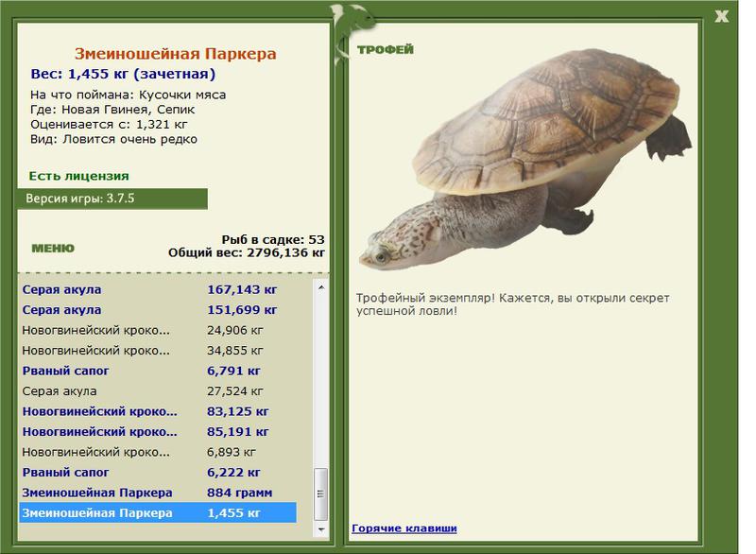Image resolution: width=756 pixels, height=554 pixels.
Task: Select Рваный сапог 6,222 кг entry
Action: coord(158,473)
